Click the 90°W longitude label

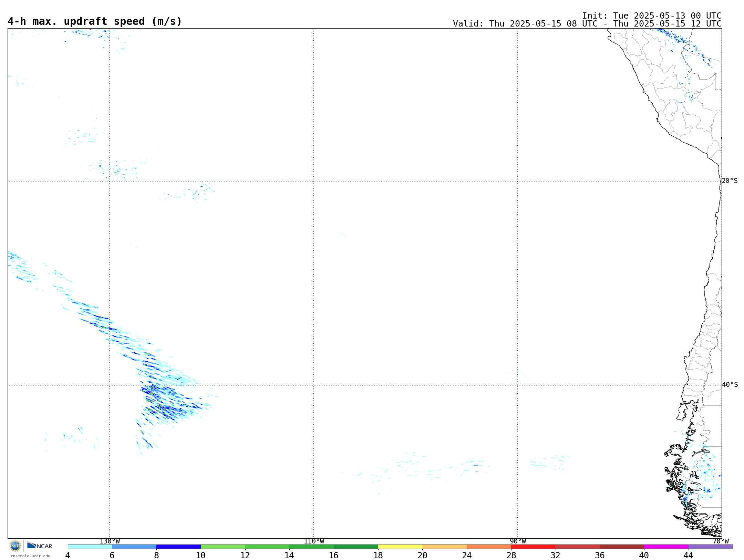click(x=518, y=541)
